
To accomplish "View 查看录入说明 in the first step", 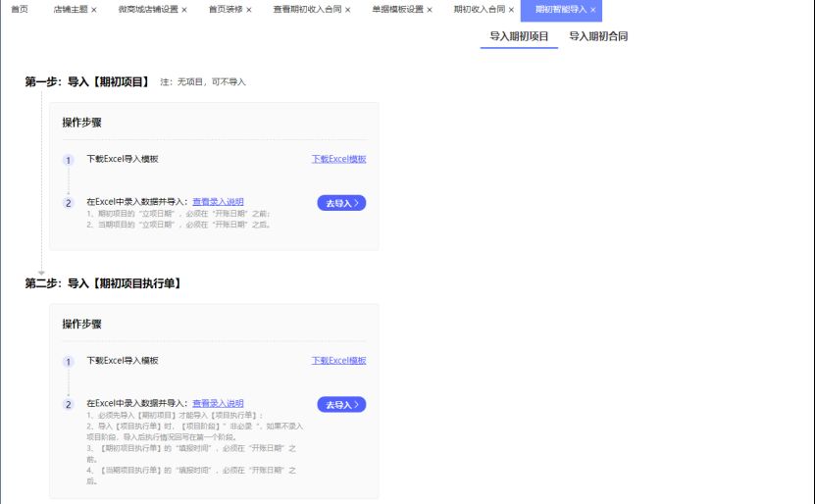I will (x=218, y=201).
